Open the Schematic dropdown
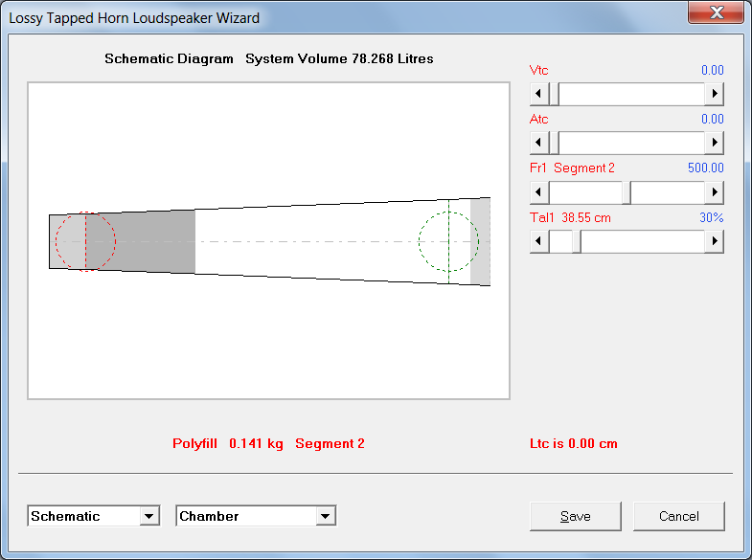 point(149,516)
